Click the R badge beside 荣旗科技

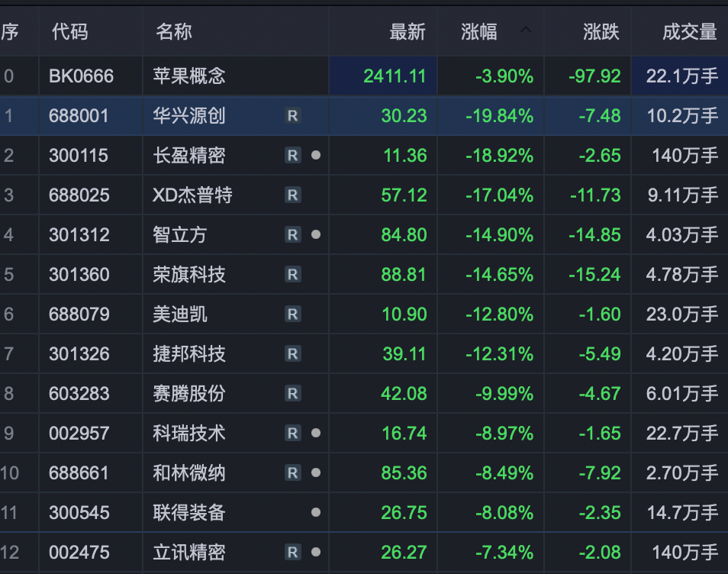click(292, 275)
